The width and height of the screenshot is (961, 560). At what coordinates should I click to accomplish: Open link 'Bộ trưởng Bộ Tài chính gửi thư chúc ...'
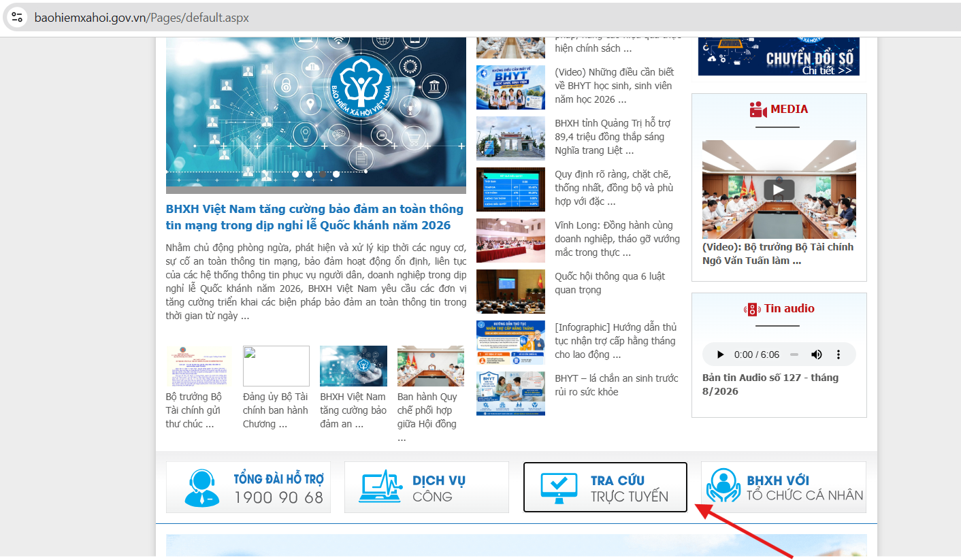[194, 410]
